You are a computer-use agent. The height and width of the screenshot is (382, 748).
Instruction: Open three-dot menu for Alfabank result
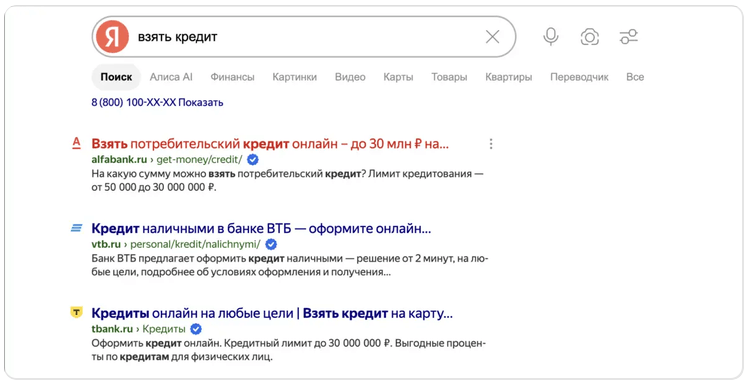(x=491, y=144)
